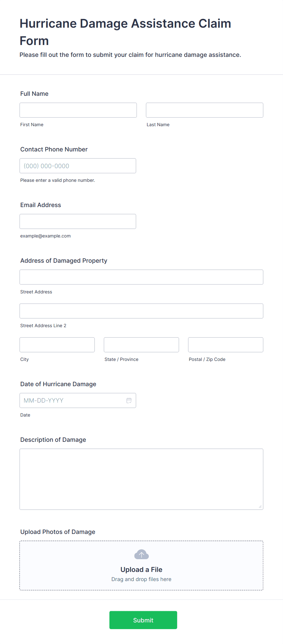Image resolution: width=283 pixels, height=644 pixels.
Task: Focus the Description of Damage textarea
Action: (x=141, y=479)
